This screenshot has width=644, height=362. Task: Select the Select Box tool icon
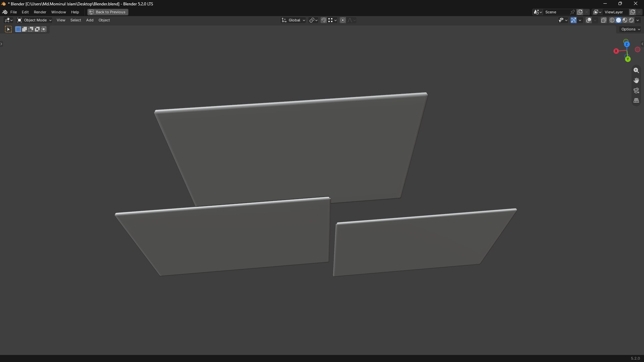click(8, 29)
